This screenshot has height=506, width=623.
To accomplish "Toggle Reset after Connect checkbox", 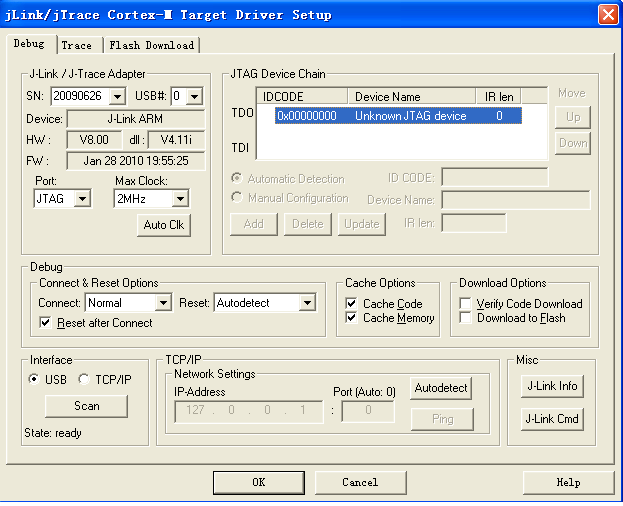I will click(45, 323).
